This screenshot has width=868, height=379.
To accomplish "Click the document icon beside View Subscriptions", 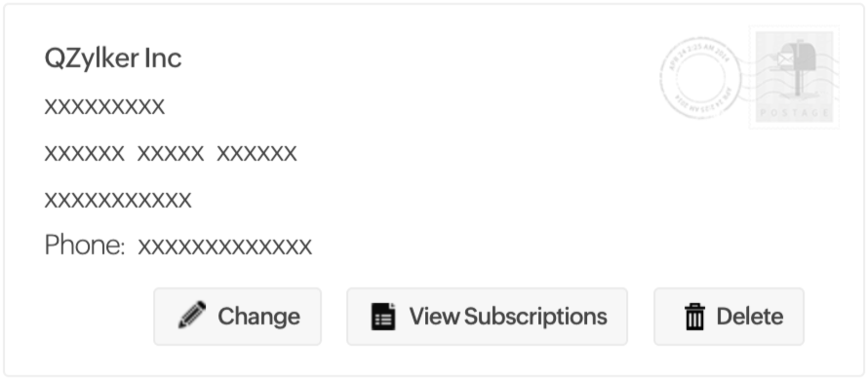I will 383,317.
